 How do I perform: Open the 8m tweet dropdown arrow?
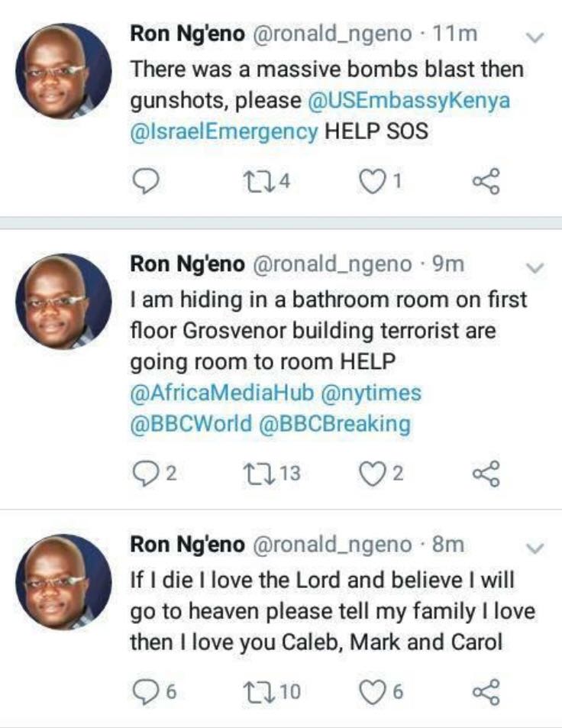[x=536, y=547]
